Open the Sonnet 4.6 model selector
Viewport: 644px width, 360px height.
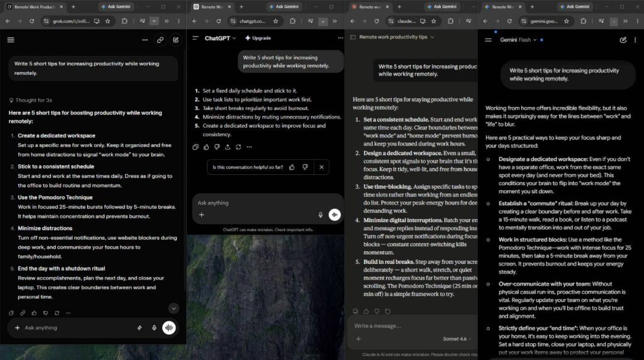457,339
